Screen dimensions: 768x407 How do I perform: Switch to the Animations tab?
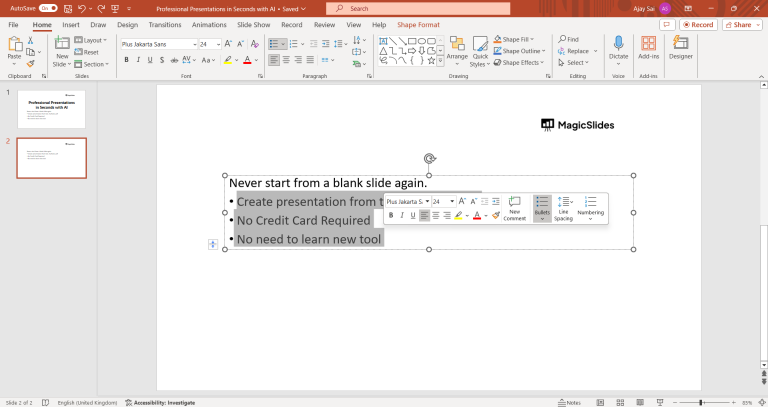209,24
